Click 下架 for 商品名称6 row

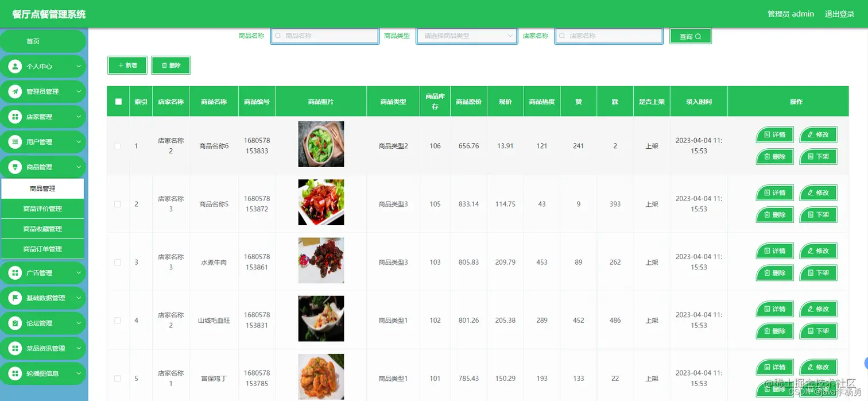[x=818, y=156]
